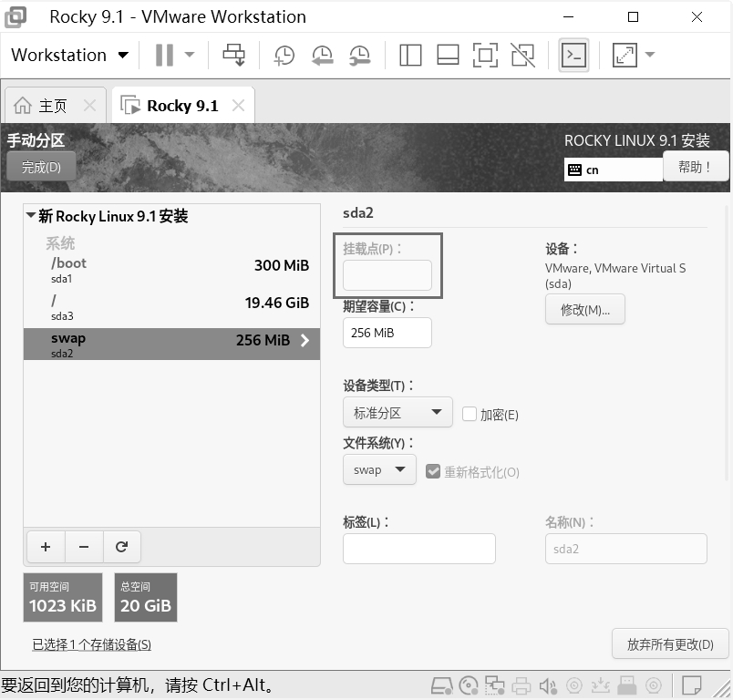The image size is (733, 700).
Task: Collapse the 新 Rocky Linux 9.1 安装 tree
Action: (31, 216)
